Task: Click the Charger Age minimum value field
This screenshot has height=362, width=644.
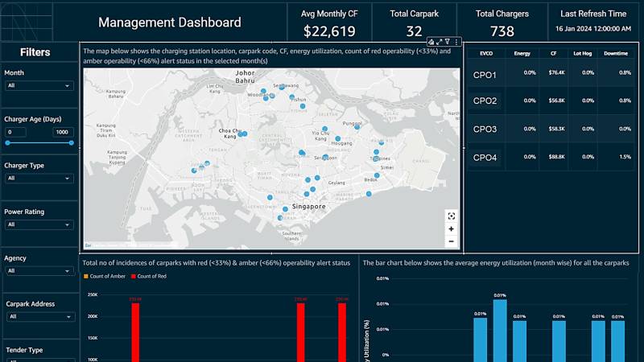Action: pyautogui.click(x=16, y=132)
